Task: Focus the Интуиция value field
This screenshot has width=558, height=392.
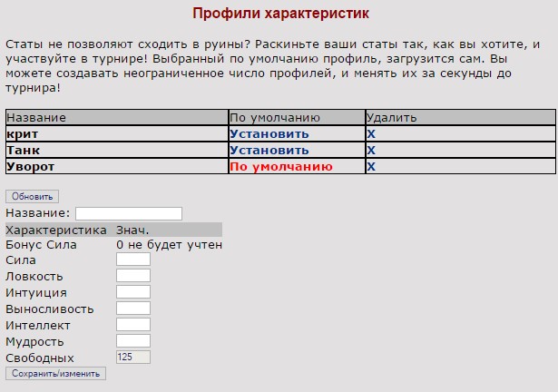Action: (133, 292)
